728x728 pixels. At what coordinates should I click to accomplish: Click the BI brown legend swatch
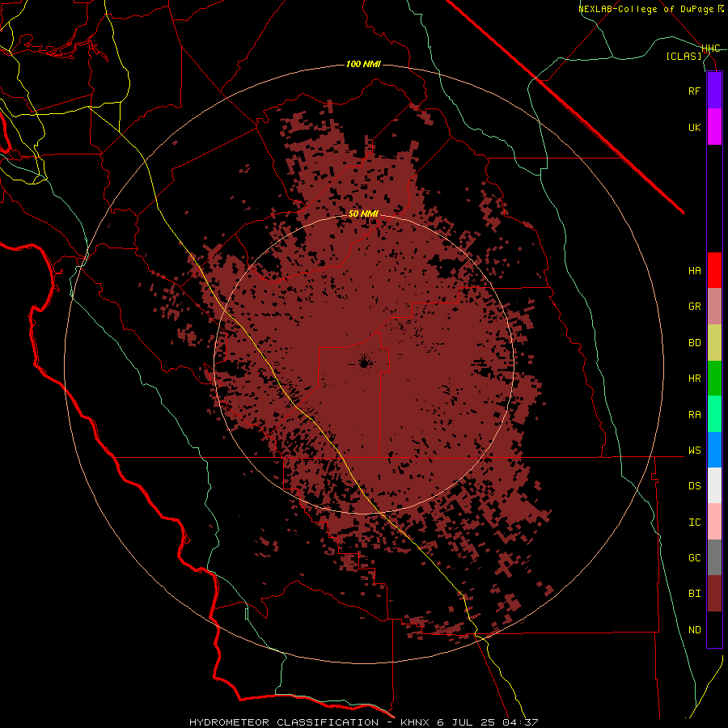[x=714, y=594]
